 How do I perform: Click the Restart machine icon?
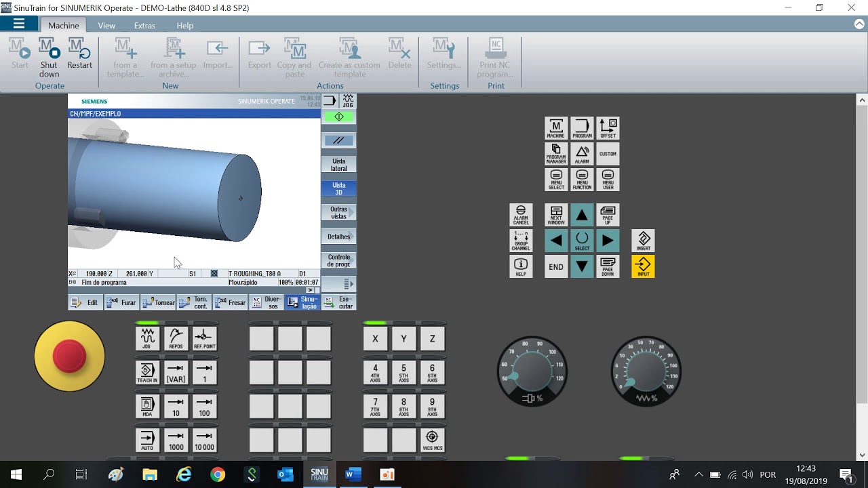[79, 54]
